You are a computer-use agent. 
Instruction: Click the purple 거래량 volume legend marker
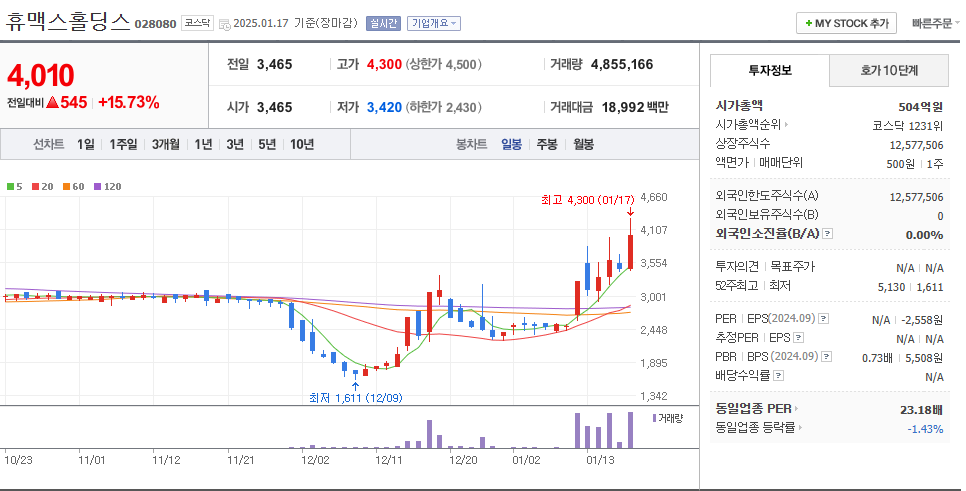point(655,418)
